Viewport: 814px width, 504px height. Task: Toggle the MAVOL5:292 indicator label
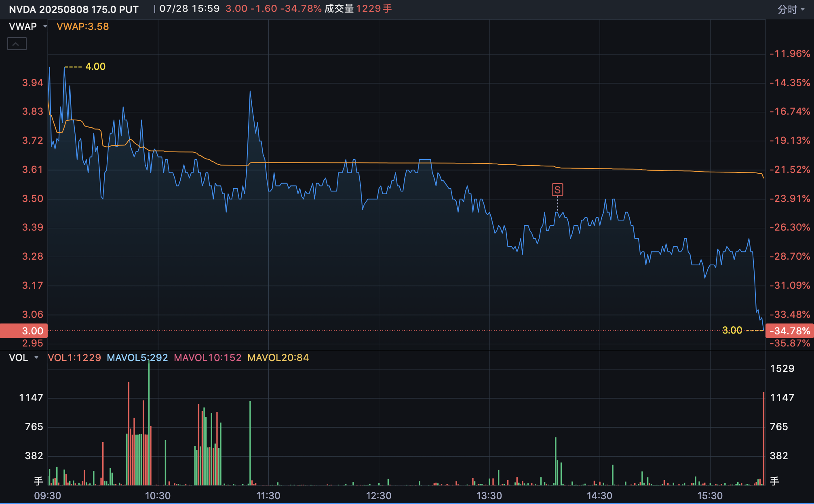click(x=137, y=358)
